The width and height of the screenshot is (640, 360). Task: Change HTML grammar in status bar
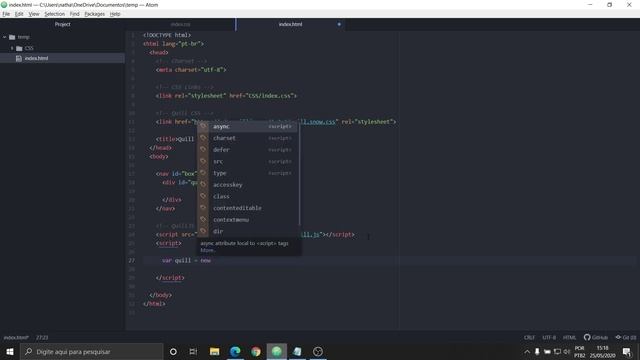(569, 338)
